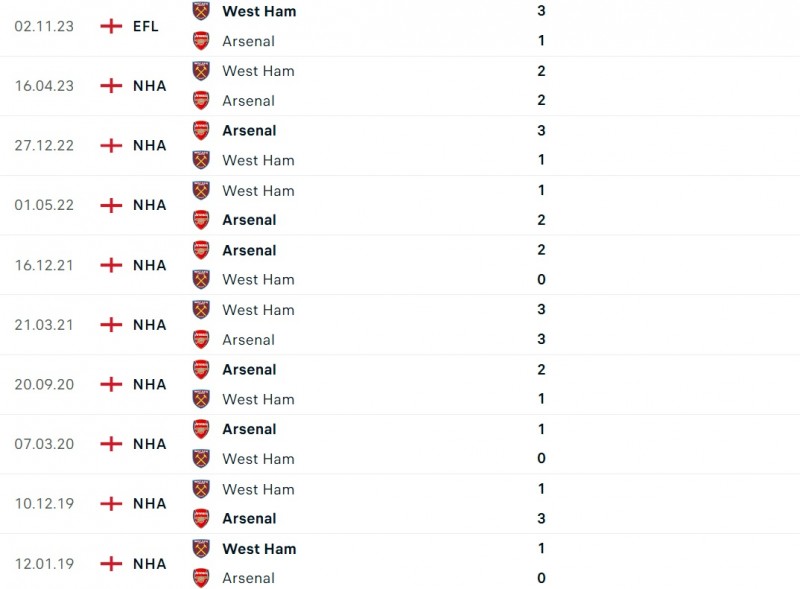Click the West Ham crest in the 12.01.19 match
Viewport: 800px width, 589px height.
point(201,549)
